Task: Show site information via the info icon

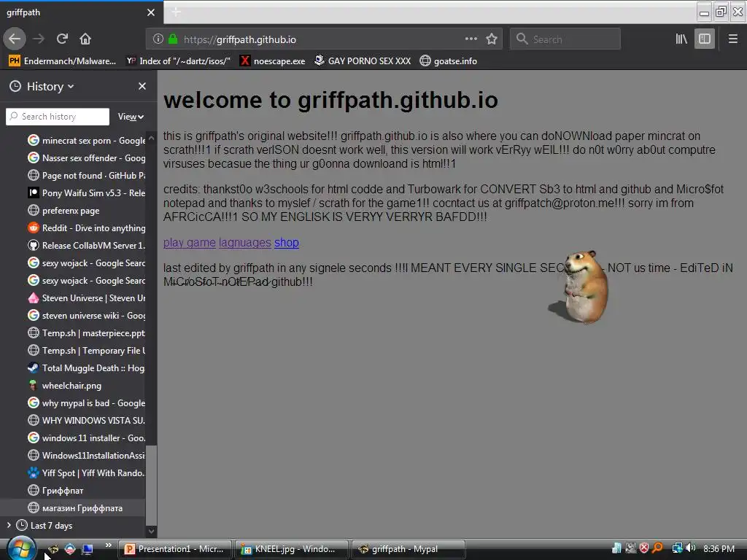Action: click(x=158, y=39)
